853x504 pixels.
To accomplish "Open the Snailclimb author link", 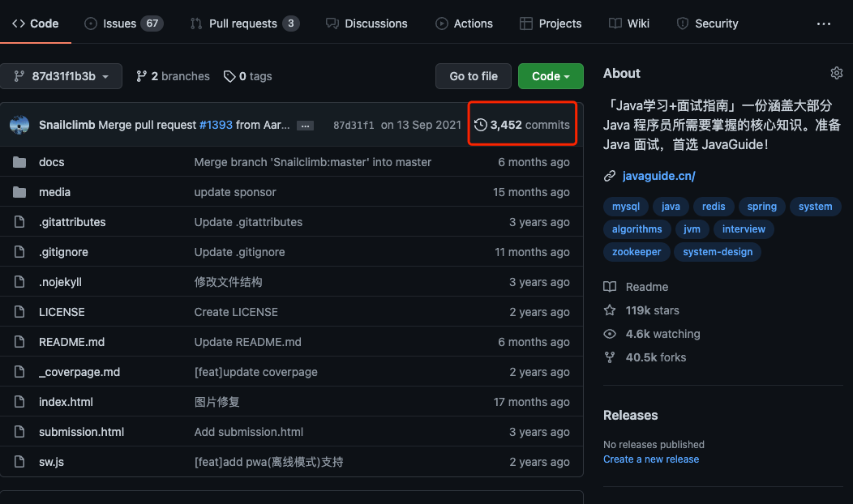I will pos(67,125).
